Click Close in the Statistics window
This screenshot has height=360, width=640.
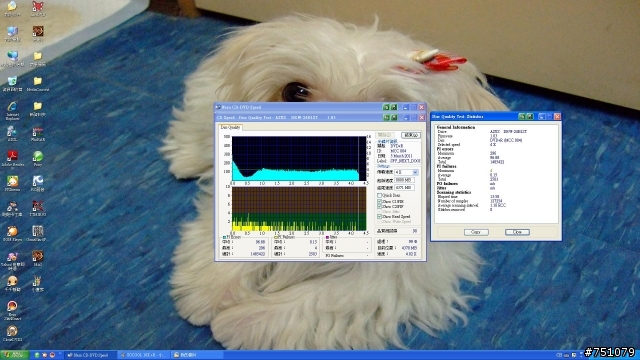pos(517,232)
